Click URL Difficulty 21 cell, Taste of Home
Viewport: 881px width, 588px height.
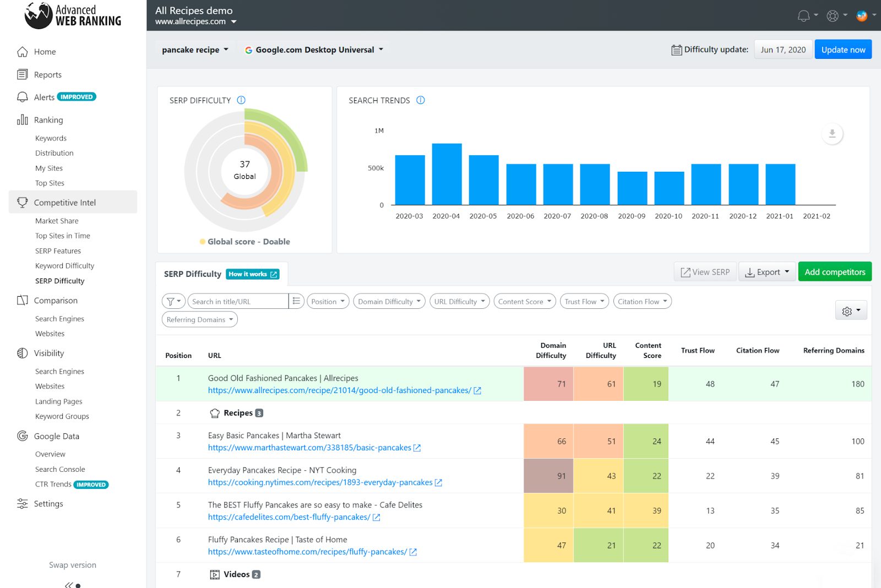pyautogui.click(x=599, y=546)
